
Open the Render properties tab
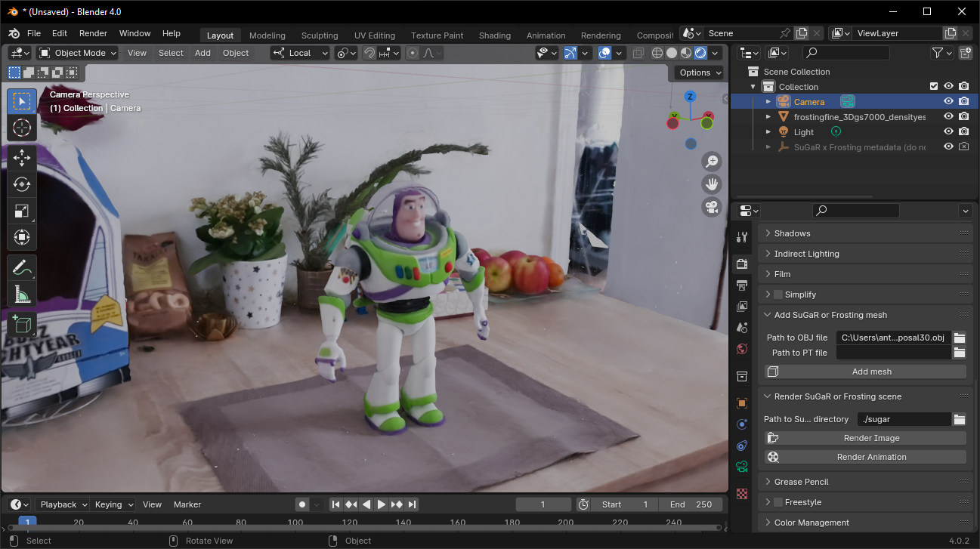[x=742, y=264]
